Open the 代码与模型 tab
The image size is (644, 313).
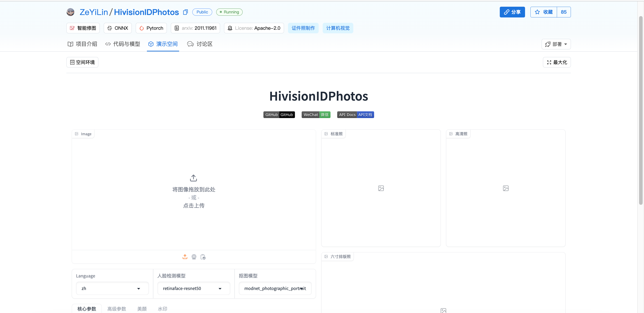pos(123,44)
